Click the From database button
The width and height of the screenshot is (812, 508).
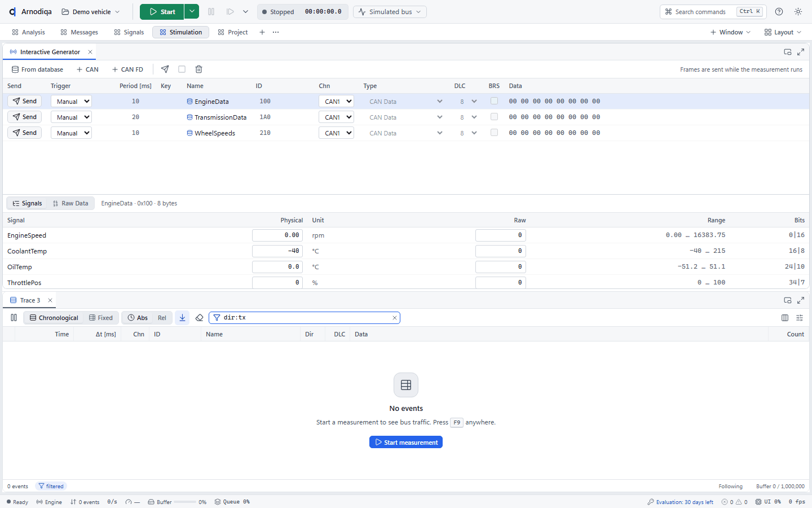click(x=37, y=69)
